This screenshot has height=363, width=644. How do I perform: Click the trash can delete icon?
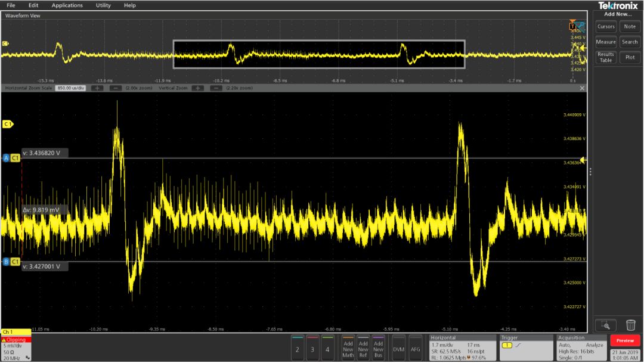pyautogui.click(x=630, y=325)
